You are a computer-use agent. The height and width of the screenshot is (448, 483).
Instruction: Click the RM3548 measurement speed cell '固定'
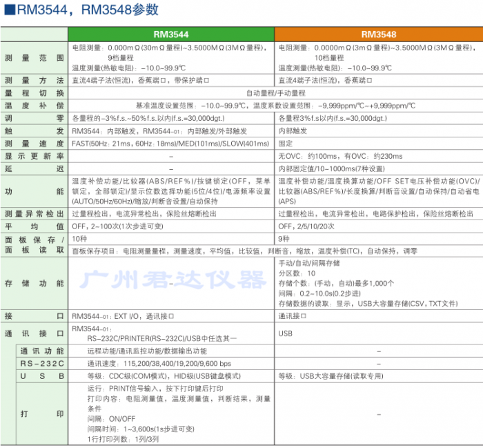(285, 144)
